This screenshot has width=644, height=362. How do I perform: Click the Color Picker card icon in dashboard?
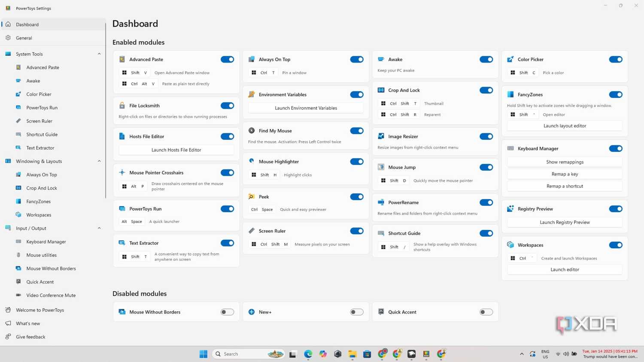tap(510, 59)
